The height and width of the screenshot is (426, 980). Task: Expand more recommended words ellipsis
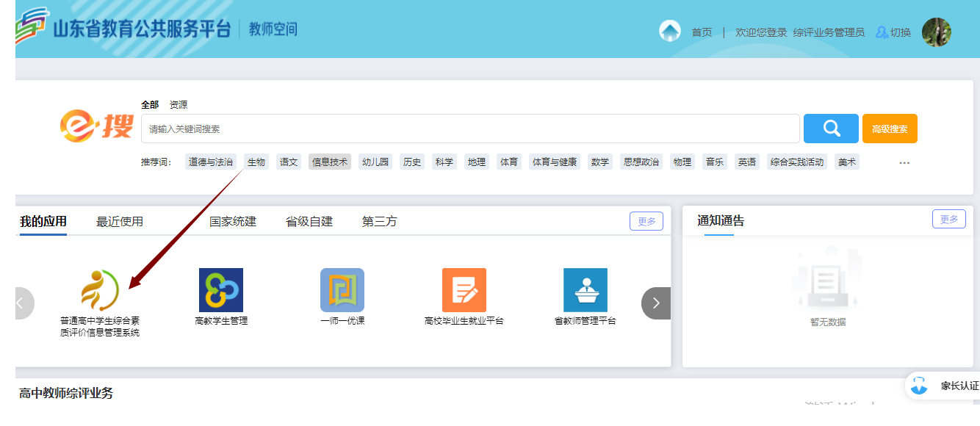coord(904,162)
